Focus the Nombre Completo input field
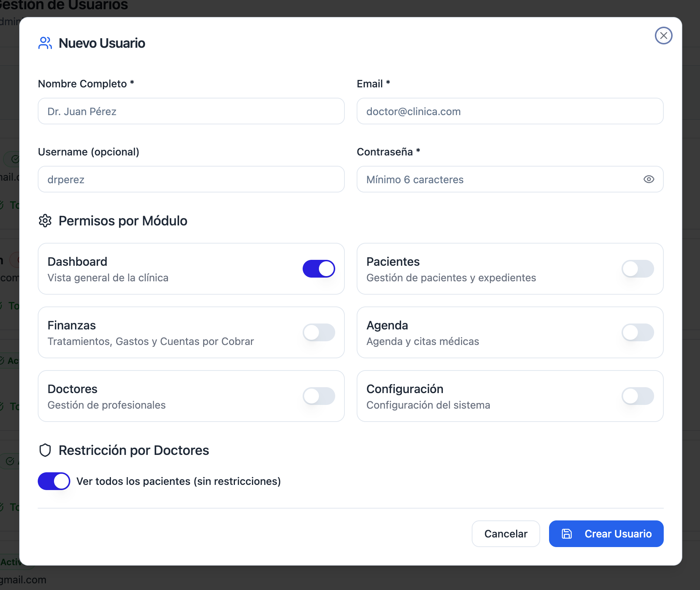Screen dimensions: 700x590 pos(191,111)
